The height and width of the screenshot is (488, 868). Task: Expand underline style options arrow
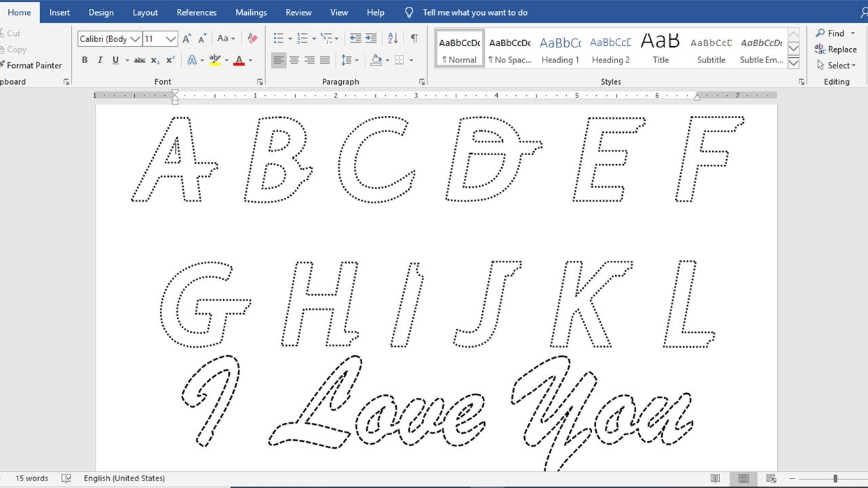click(x=127, y=60)
